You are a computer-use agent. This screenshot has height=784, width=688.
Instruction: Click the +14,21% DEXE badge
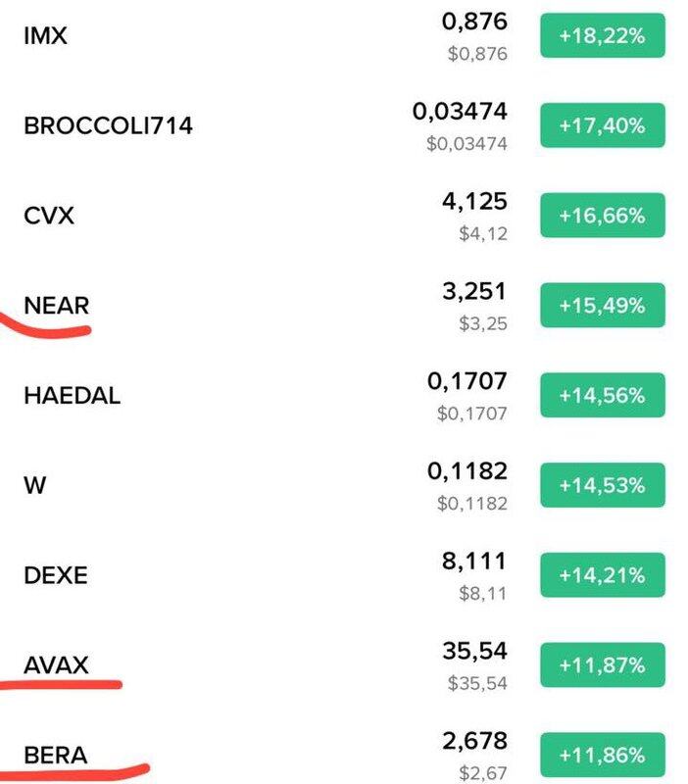[x=603, y=575]
